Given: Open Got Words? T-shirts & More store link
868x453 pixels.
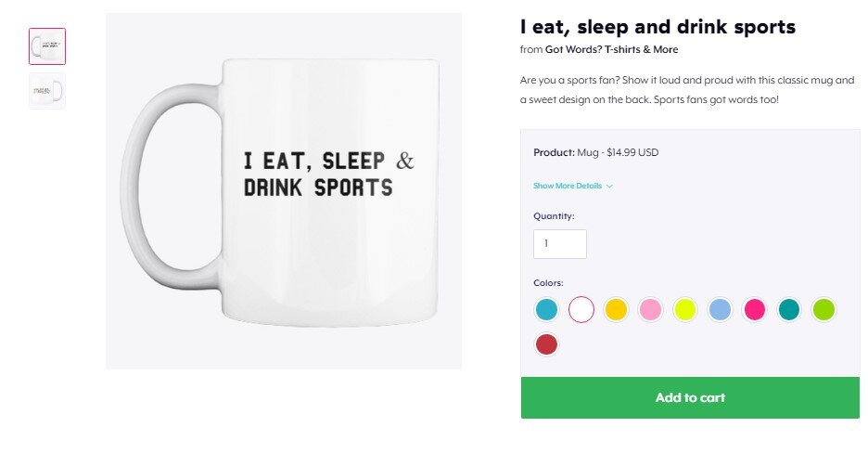Looking at the screenshot, I should (x=611, y=49).
